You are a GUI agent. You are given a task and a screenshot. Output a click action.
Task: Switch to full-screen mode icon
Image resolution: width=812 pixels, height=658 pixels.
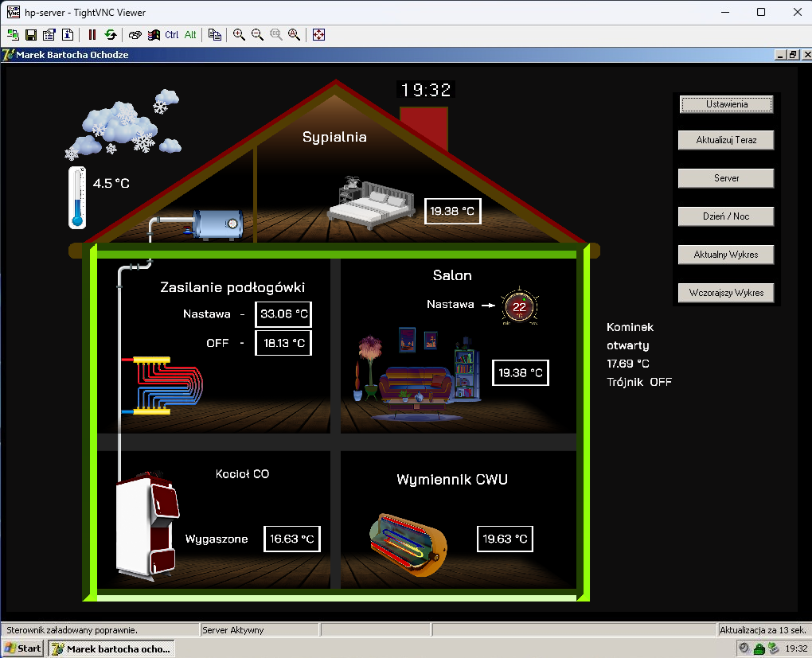click(x=318, y=35)
